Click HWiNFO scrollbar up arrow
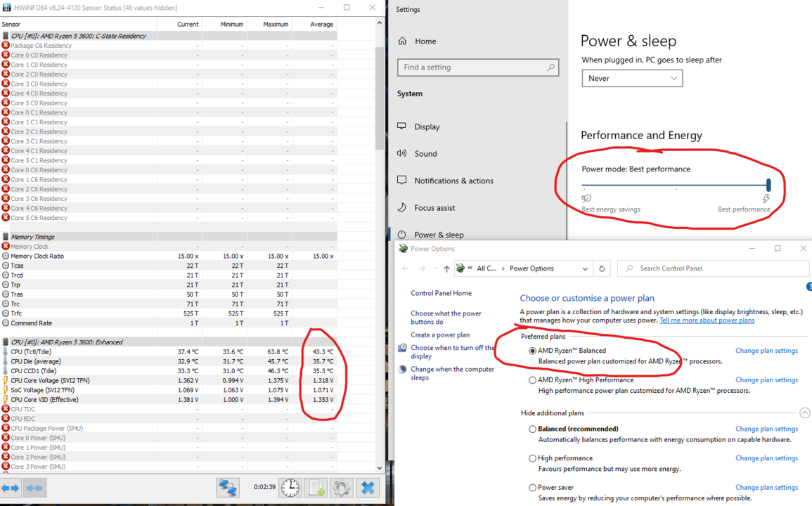Image resolution: width=812 pixels, height=506 pixels. (x=380, y=22)
